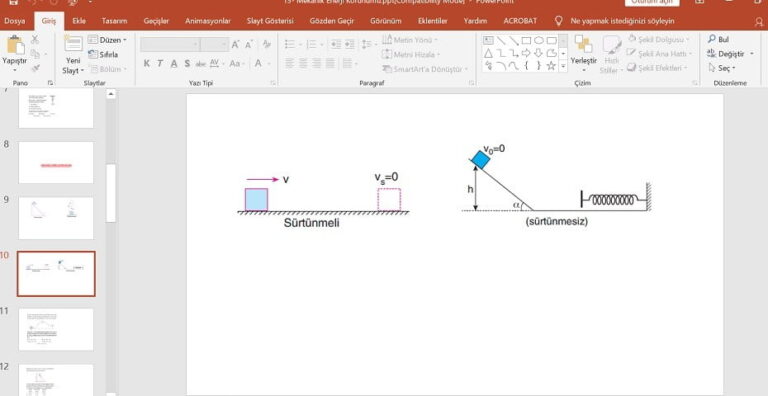Toggle align text left

[x=290, y=63]
